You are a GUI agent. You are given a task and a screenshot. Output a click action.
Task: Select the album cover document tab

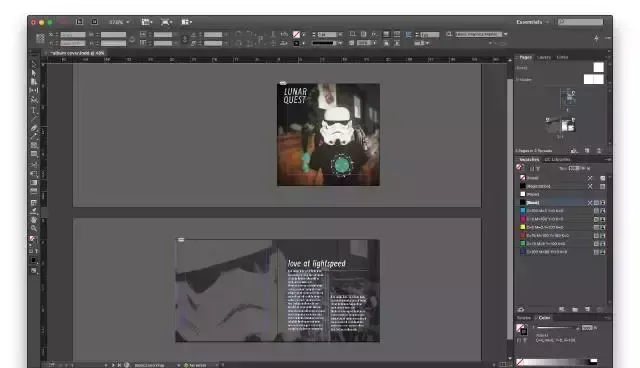[x=76, y=53]
